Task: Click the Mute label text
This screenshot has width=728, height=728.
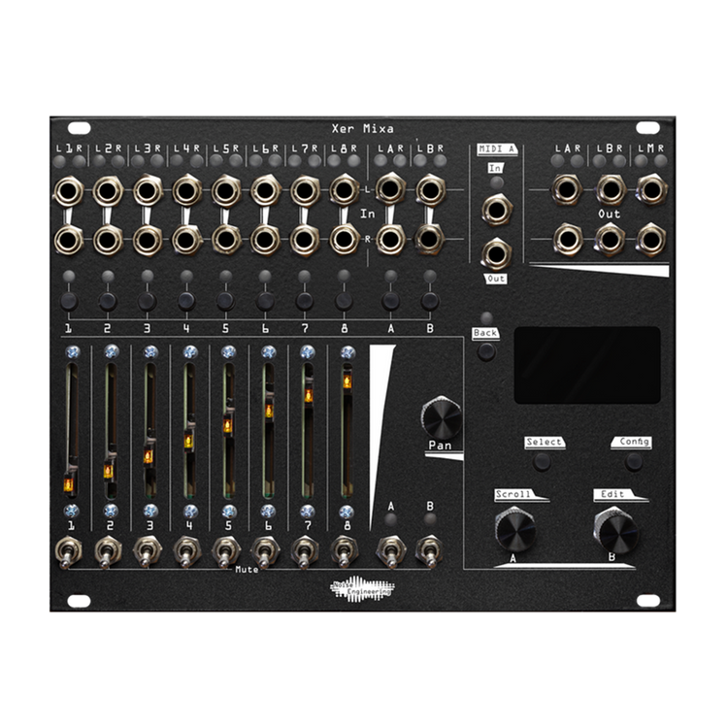Action: pos(247,569)
